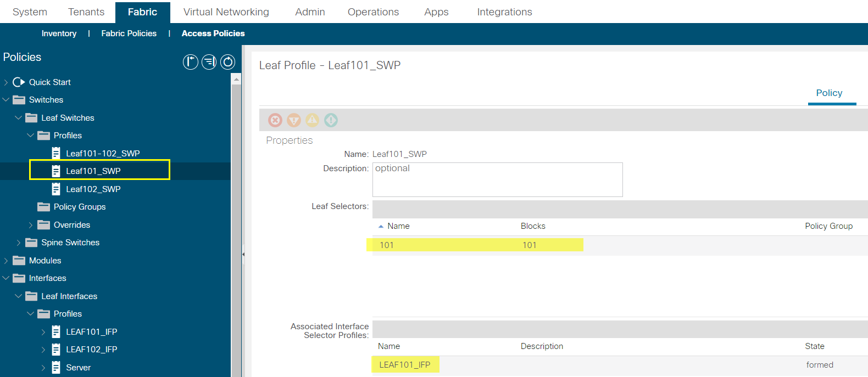Open the Operations menu

(373, 12)
